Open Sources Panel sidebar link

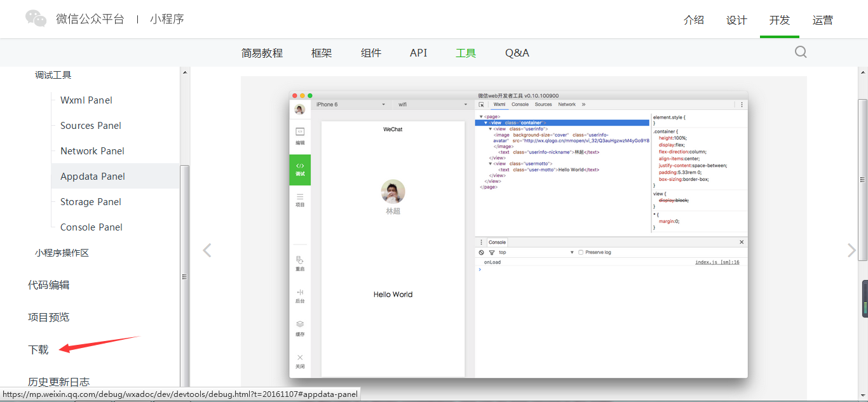click(x=91, y=126)
